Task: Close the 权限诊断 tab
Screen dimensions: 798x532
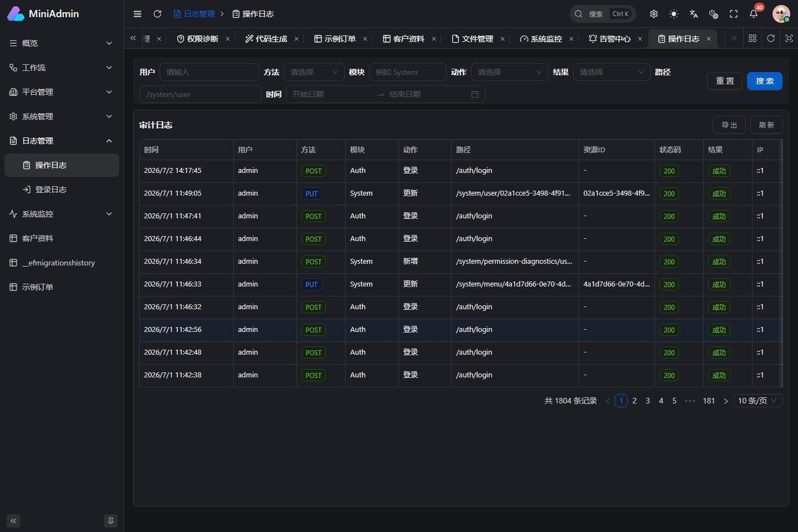Action: (228, 39)
